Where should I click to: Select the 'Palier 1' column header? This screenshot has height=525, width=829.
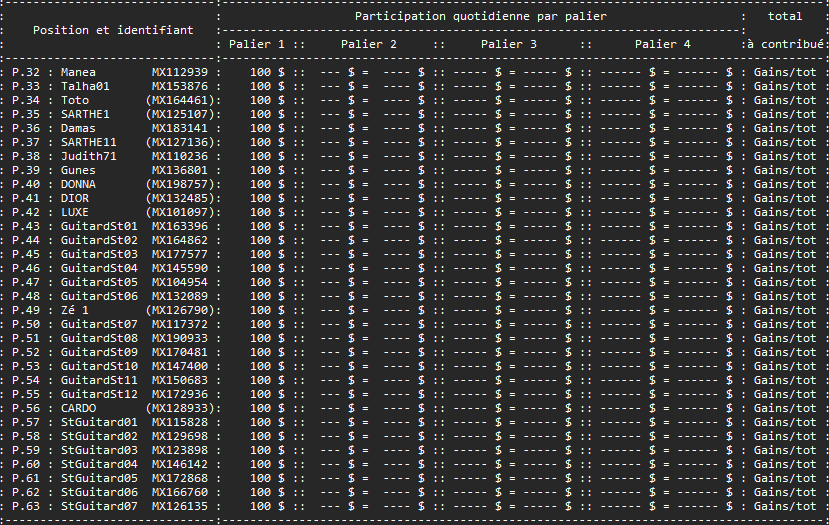tap(257, 44)
